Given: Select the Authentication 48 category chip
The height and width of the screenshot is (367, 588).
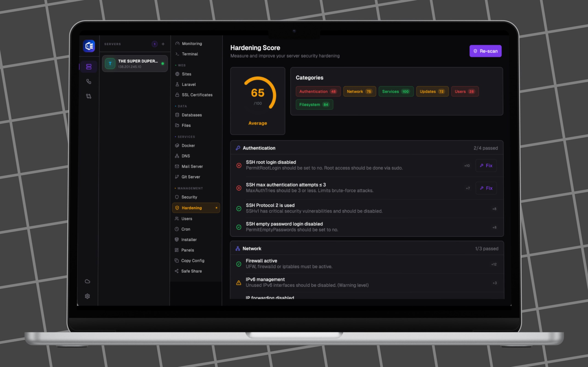Looking at the screenshot, I should coord(318,92).
